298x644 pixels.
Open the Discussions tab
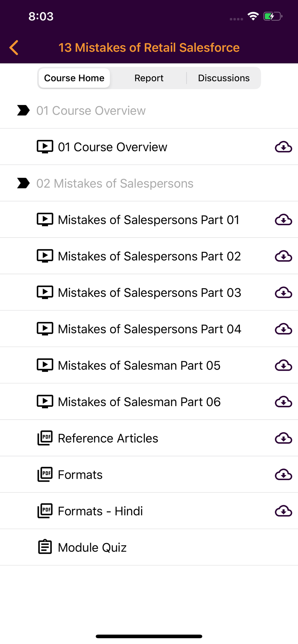pyautogui.click(x=223, y=78)
